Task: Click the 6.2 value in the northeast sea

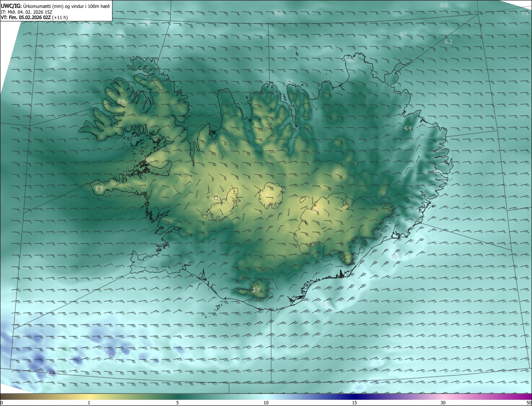Action: click(x=448, y=42)
